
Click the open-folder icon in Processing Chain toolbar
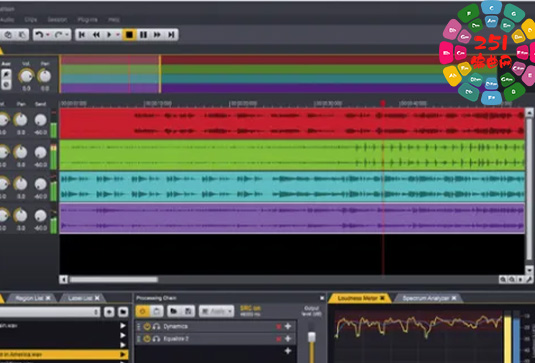173,311
